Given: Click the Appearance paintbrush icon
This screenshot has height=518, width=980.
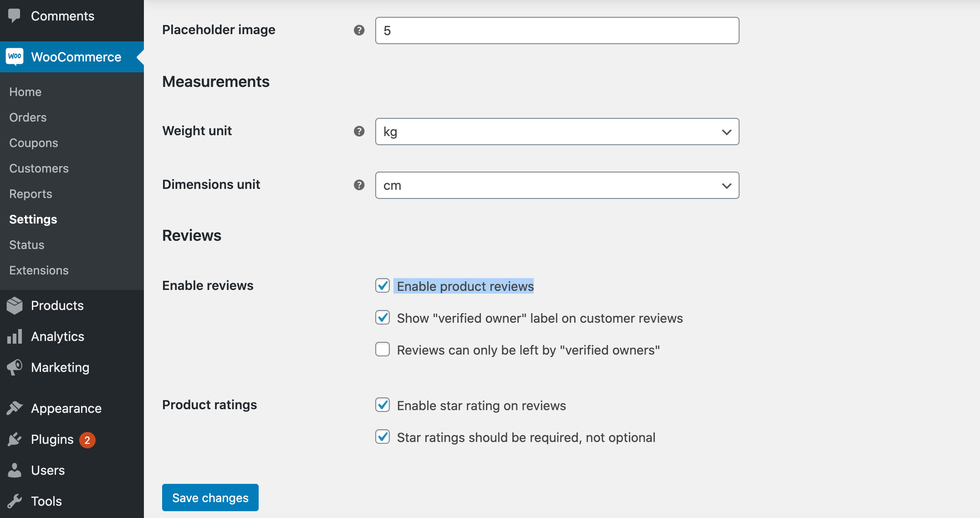Looking at the screenshot, I should [x=15, y=408].
